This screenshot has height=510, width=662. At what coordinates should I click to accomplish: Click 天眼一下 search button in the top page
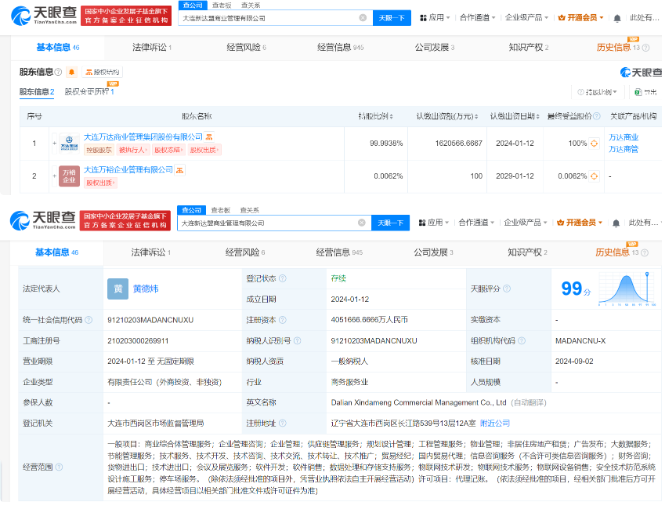392,18
